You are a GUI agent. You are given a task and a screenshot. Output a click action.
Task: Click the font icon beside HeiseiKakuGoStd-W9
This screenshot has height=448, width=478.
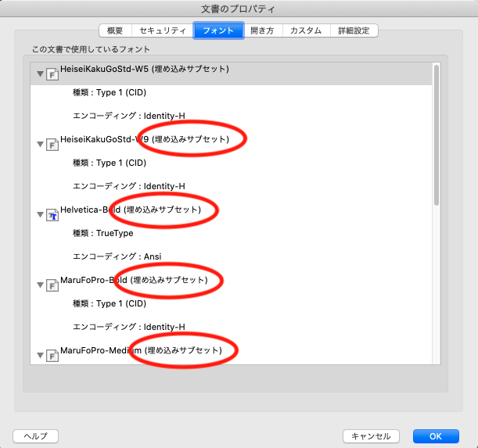click(x=52, y=145)
